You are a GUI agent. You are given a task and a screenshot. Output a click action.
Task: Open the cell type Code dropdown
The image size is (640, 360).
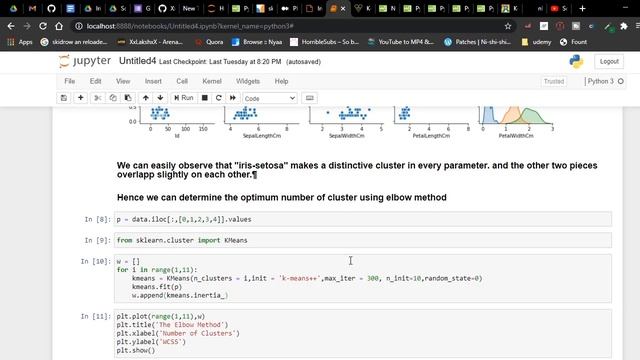pyautogui.click(x=269, y=98)
